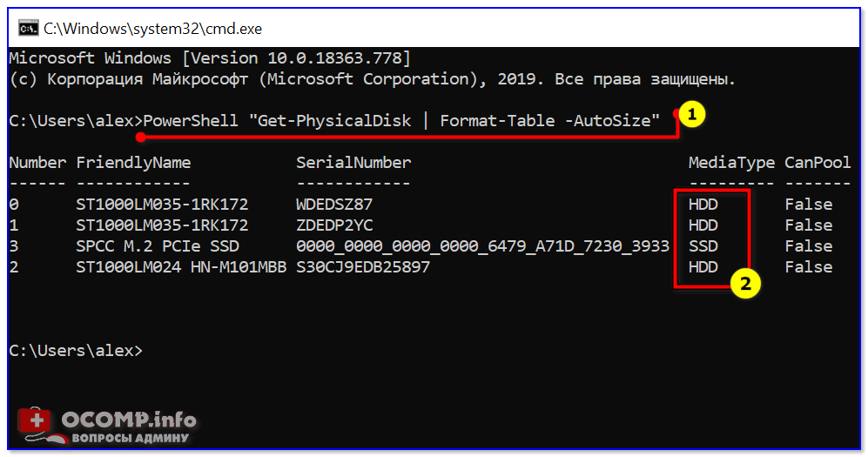Click the yellow annotation marker numbered 1
The image size is (868, 457).
690,116
